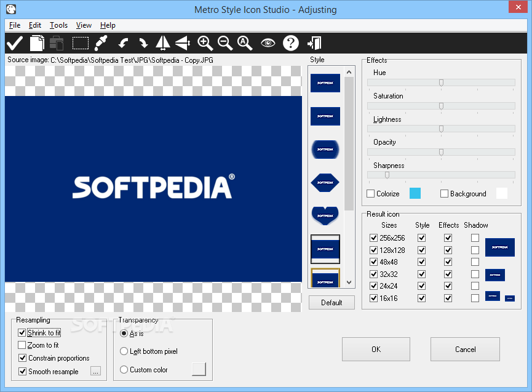This screenshot has height=392, width=532.
Task: Uncheck the 48x48 size checkbox
Action: pyautogui.click(x=373, y=262)
